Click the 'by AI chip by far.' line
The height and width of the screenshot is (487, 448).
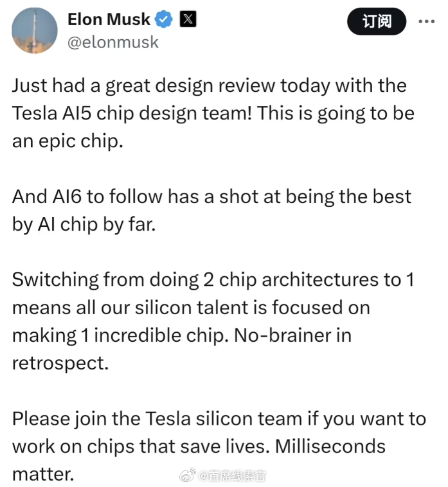[x=84, y=225]
